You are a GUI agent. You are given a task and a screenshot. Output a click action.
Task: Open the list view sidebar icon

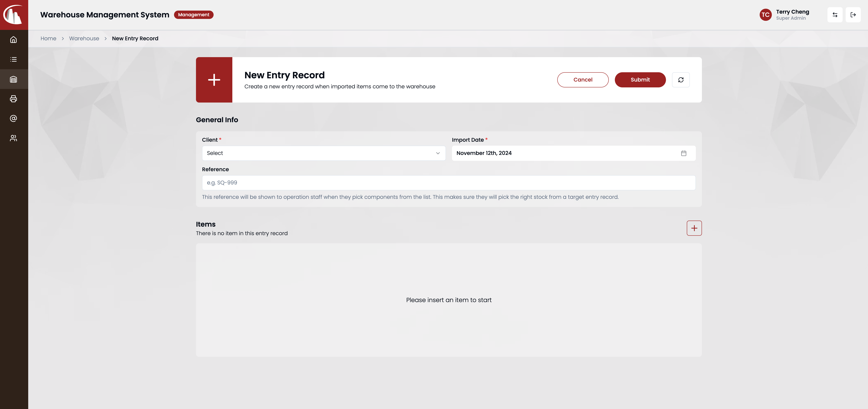point(13,59)
